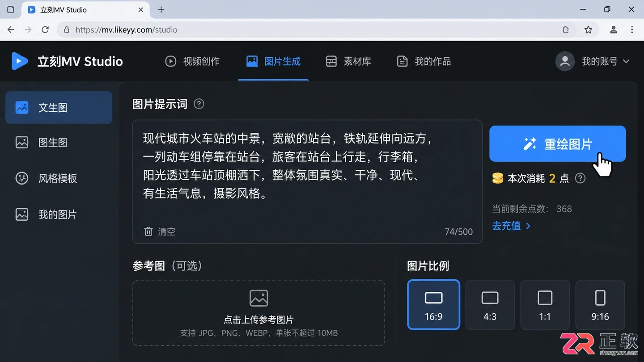Expand the 我的账号 dropdown
This screenshot has height=362, width=644.
point(606,61)
